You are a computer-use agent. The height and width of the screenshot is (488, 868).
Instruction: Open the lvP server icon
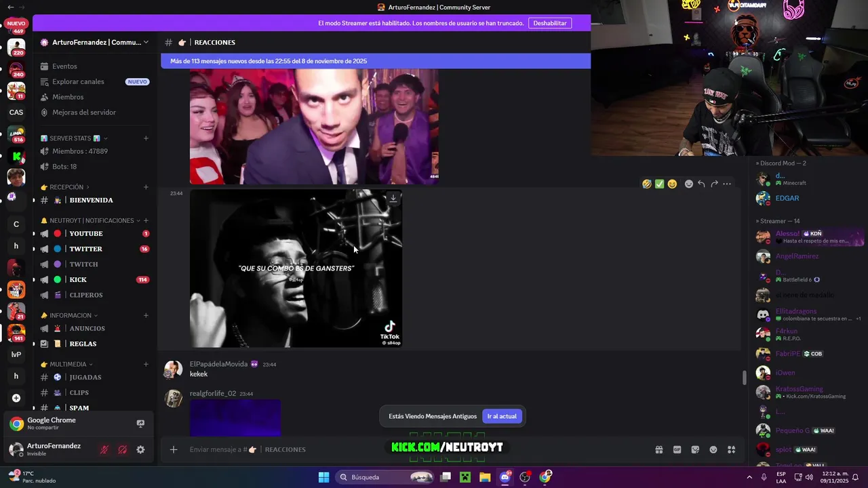click(x=16, y=354)
